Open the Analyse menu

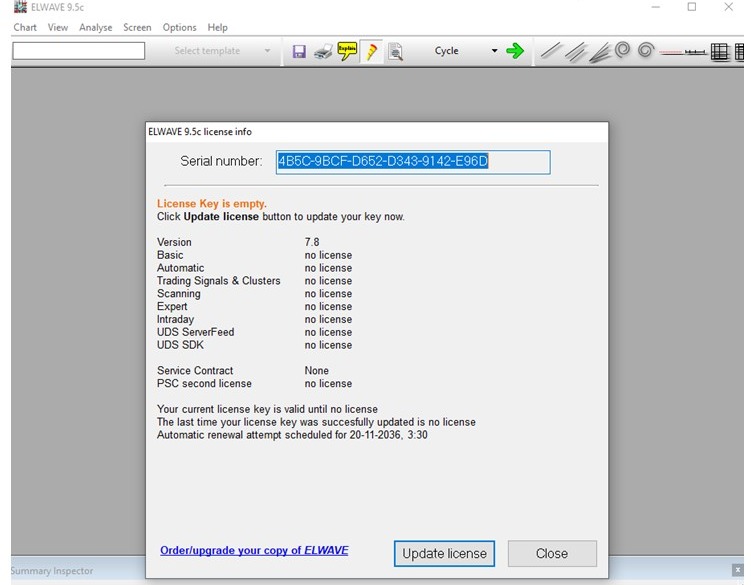95,27
